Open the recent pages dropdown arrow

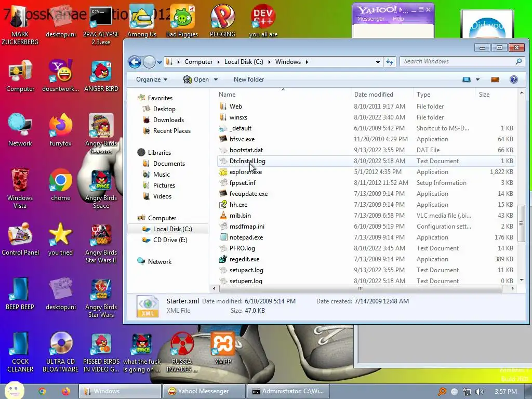coord(159,62)
